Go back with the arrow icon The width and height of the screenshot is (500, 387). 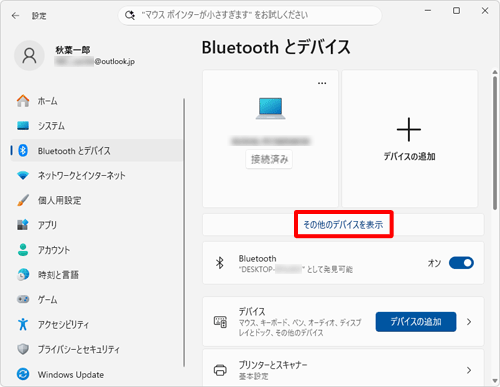tap(15, 16)
